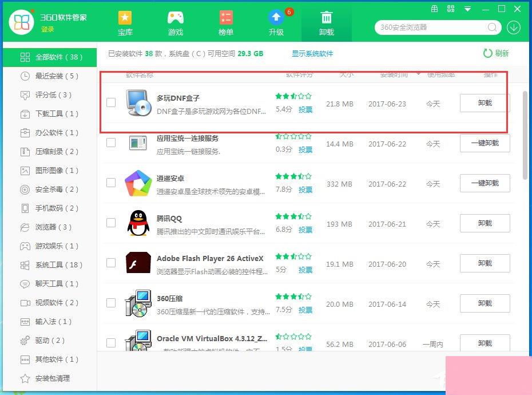
Task: Click 投票 link for 逍遥安卓
Action: pos(305,190)
